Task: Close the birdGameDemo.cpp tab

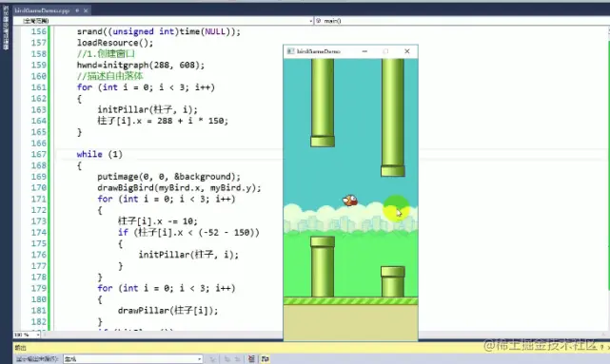Action: (86, 10)
